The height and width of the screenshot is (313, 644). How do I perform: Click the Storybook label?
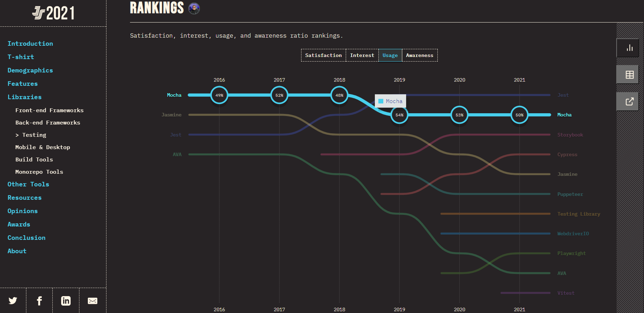pyautogui.click(x=570, y=135)
